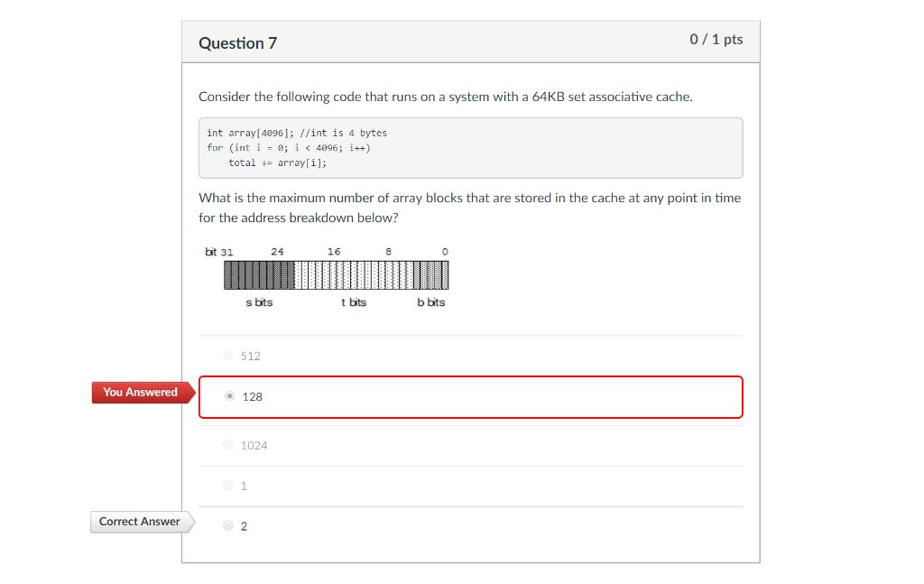
Task: Click the highlighted 128 answer box
Action: 469,396
